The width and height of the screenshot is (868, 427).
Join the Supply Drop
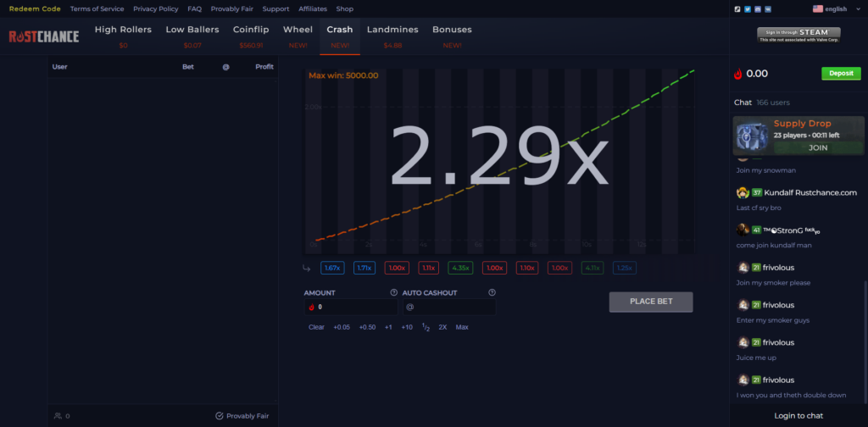(x=818, y=147)
